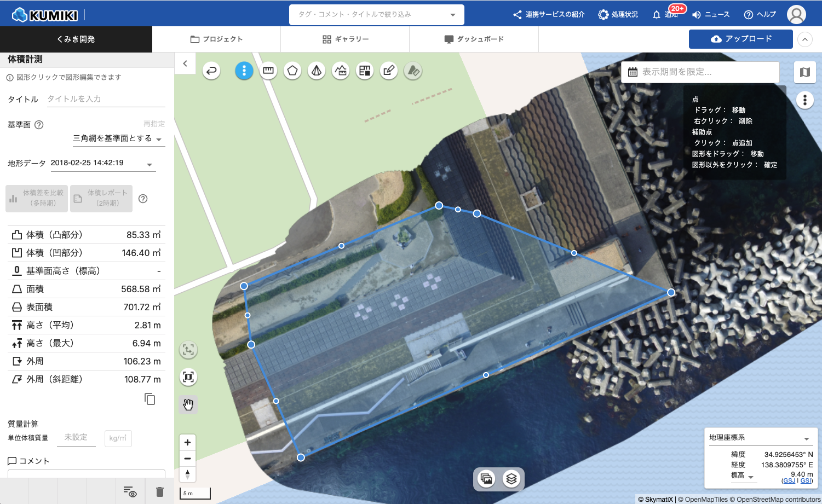Open the cross-section profile measurement tool
822x504 pixels.
341,71
